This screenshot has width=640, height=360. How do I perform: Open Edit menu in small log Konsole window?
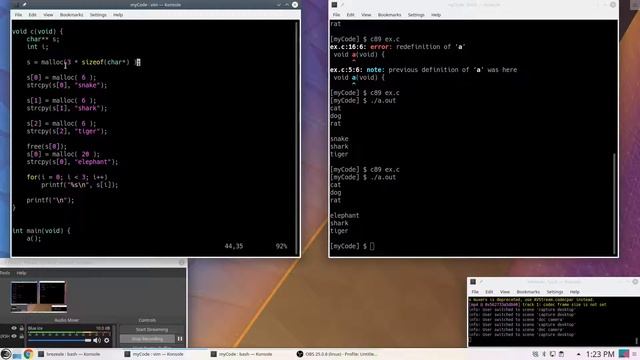point(489,292)
